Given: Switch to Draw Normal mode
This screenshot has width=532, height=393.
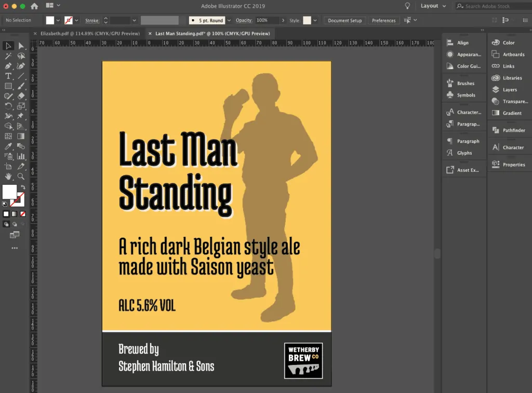Looking at the screenshot, I should click(x=6, y=224).
